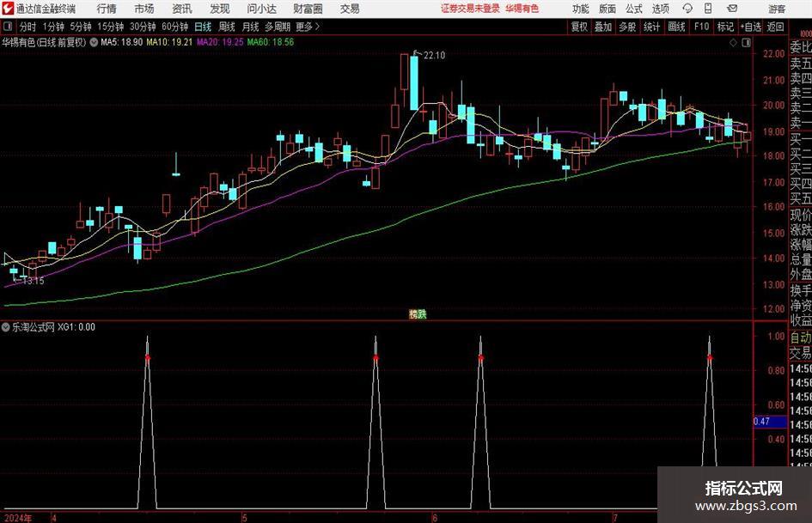
Task: Add stock via +自选 button
Action: [x=751, y=27]
